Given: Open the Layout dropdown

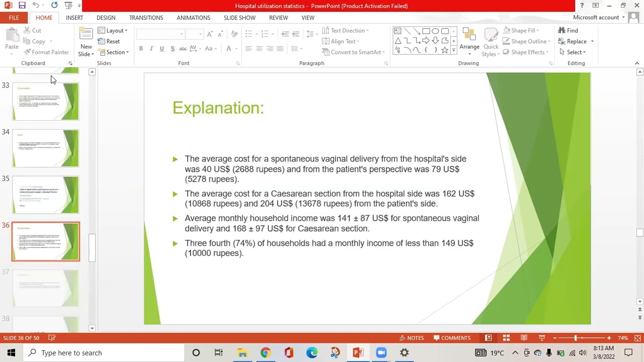Looking at the screenshot, I should (x=113, y=31).
